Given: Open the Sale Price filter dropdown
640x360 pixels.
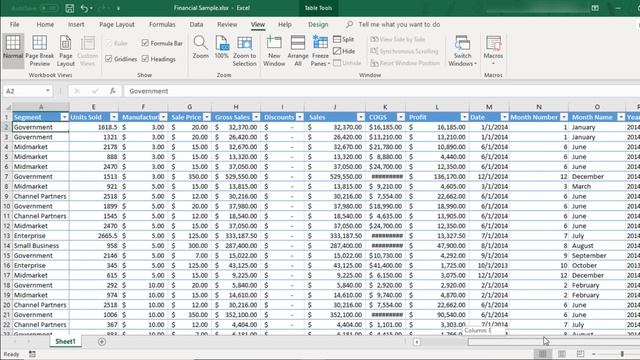Looking at the screenshot, I should (207, 117).
